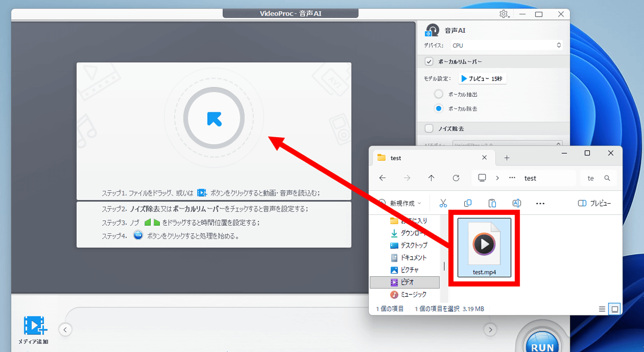The image size is (644, 352).
Task: Click the cut scissors icon in Explorer
Action: [x=443, y=203]
